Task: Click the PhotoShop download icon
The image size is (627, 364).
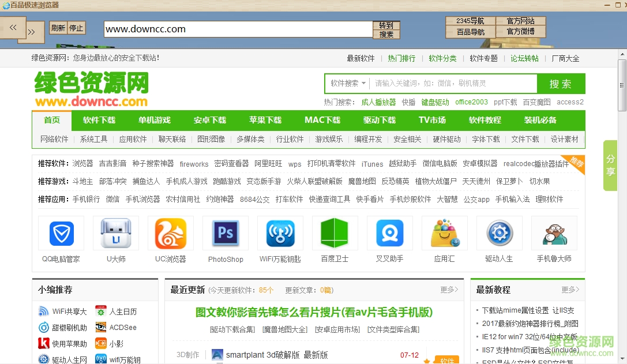Action: (x=225, y=233)
